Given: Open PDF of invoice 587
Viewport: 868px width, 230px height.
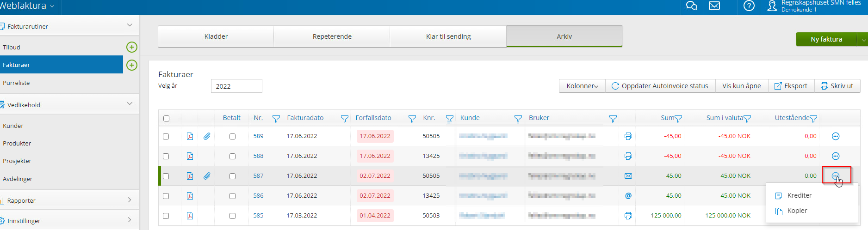Looking at the screenshot, I should pyautogui.click(x=190, y=176).
